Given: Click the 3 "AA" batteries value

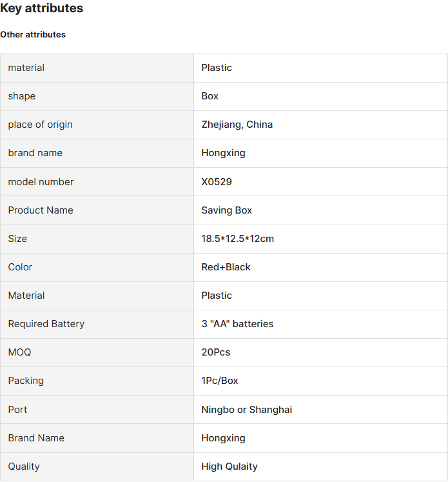Looking at the screenshot, I should (x=237, y=324).
